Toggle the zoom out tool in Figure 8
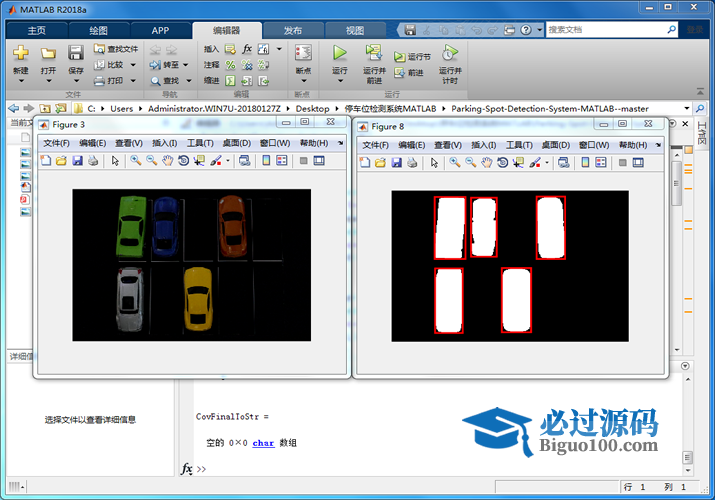 point(471,162)
